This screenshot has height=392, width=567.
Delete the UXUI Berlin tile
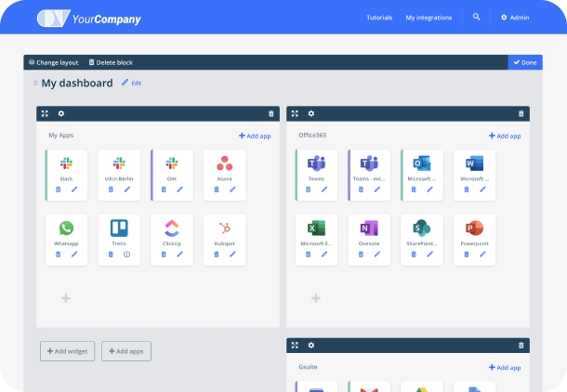(x=111, y=189)
